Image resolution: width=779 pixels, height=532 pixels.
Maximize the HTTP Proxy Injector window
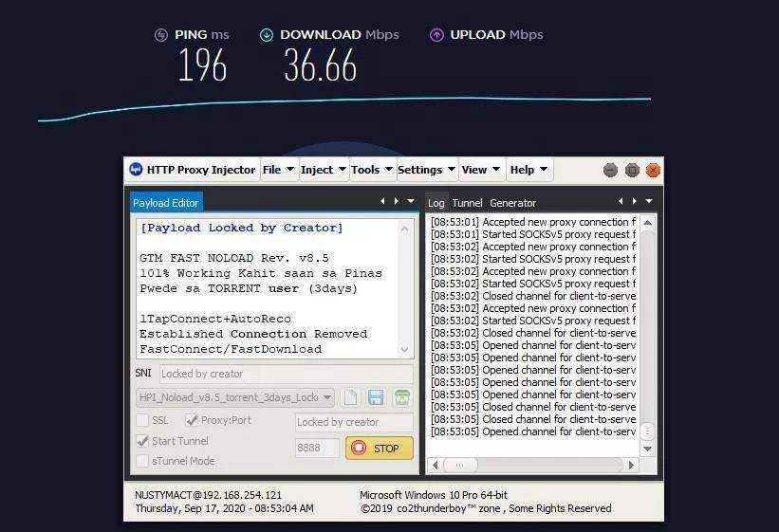tap(632, 171)
